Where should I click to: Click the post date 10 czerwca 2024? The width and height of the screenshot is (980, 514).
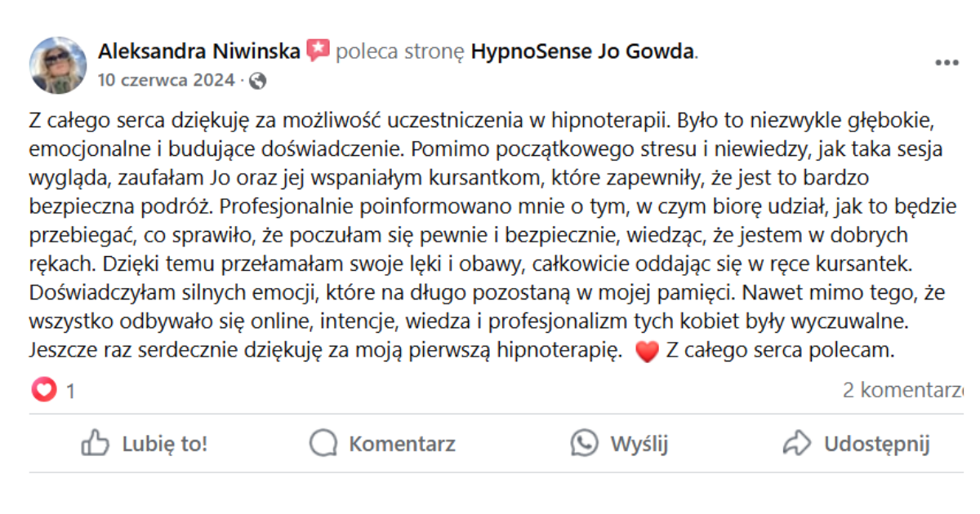coord(167,80)
